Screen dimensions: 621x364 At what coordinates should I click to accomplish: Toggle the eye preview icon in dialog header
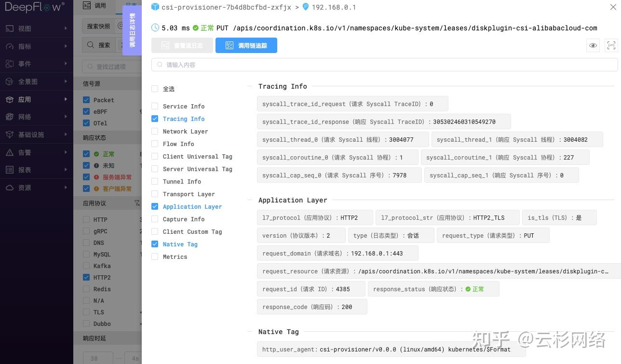click(593, 45)
